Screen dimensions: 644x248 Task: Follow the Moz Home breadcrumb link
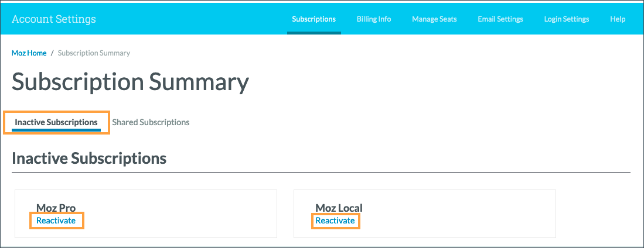tap(29, 53)
